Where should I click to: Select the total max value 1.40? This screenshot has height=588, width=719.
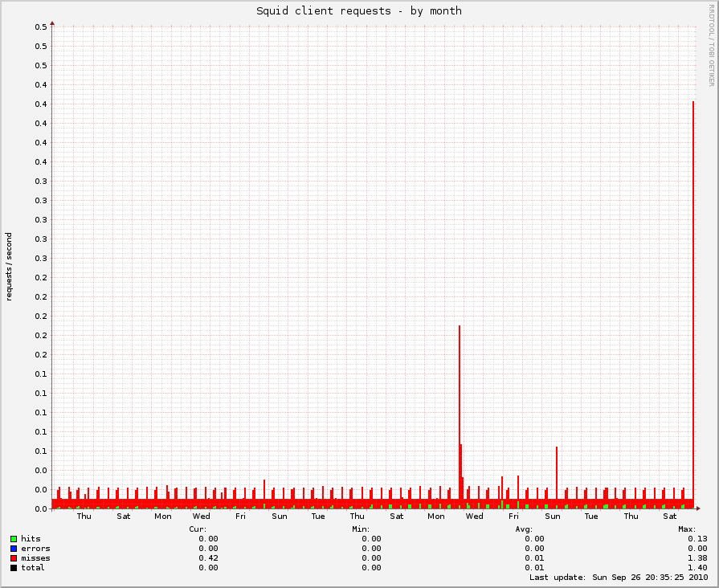coord(697,568)
